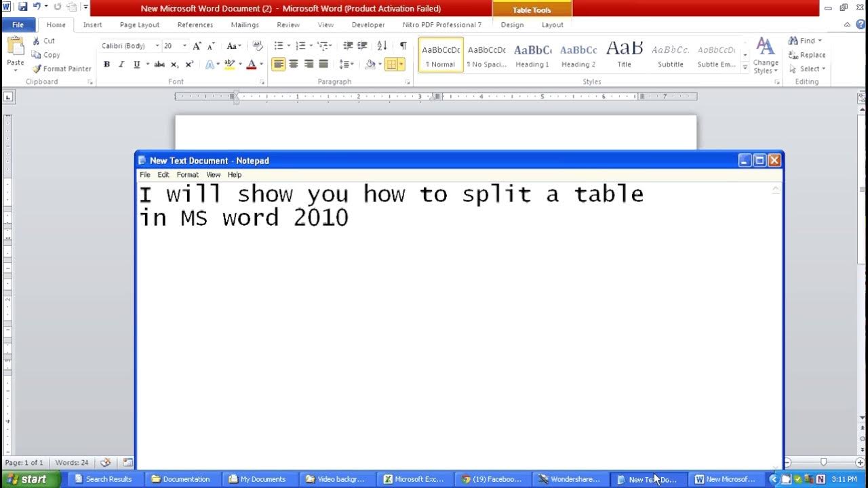Screen dimensions: 868x488
Task: Click the Notepad text editing area
Action: (454, 324)
